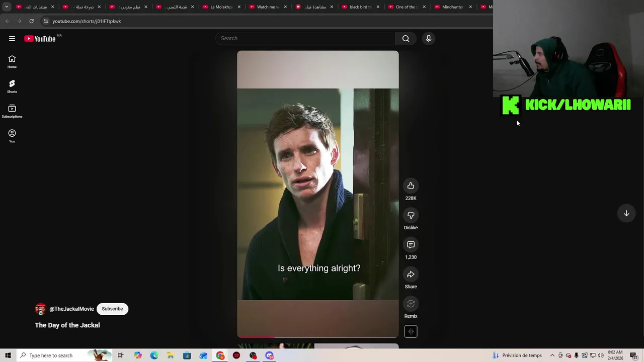Pause the playing Short video

(x=318, y=194)
